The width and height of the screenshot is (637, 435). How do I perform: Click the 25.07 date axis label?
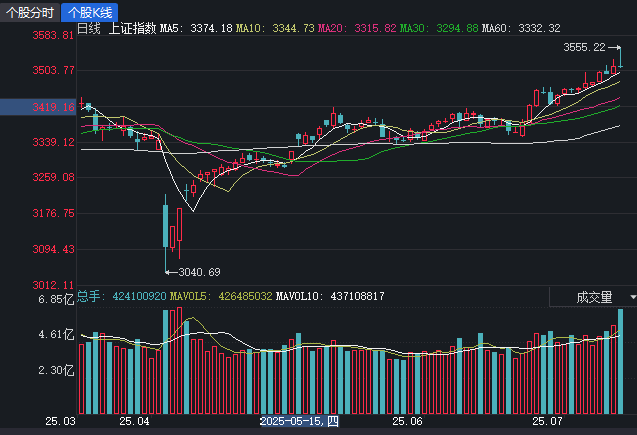click(x=547, y=421)
